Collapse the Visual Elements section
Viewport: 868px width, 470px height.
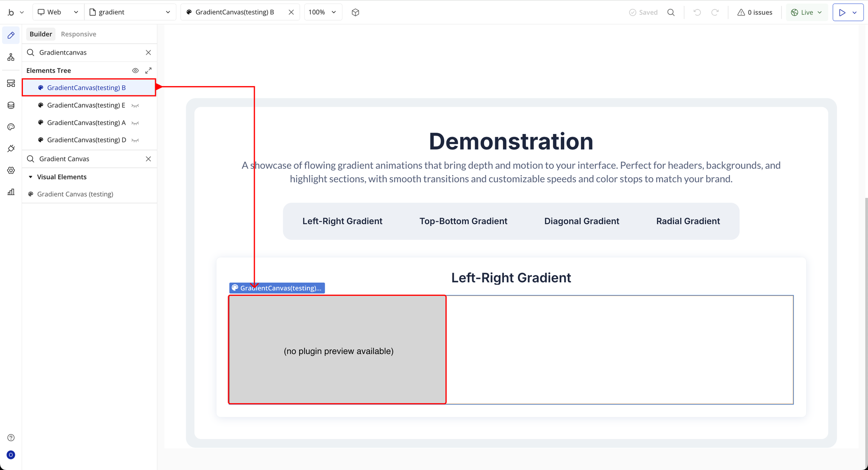pyautogui.click(x=31, y=177)
